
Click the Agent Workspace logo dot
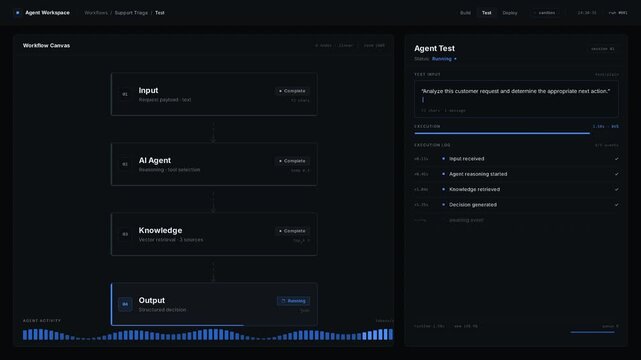pos(18,13)
